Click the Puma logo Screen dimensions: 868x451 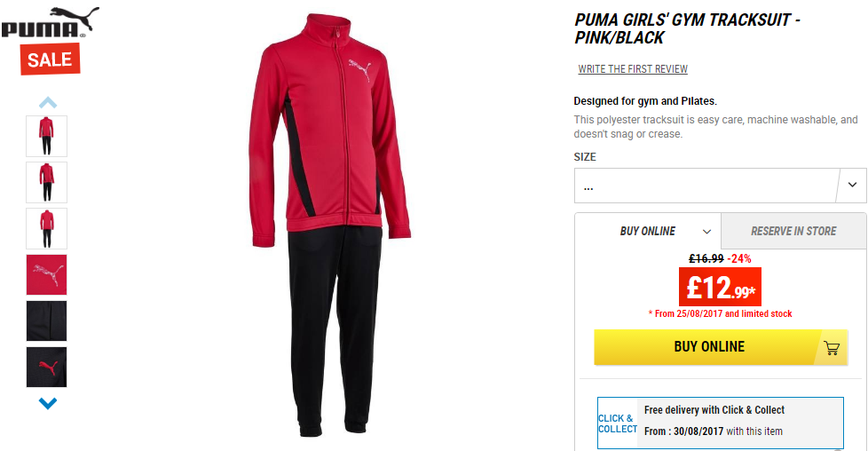point(50,22)
